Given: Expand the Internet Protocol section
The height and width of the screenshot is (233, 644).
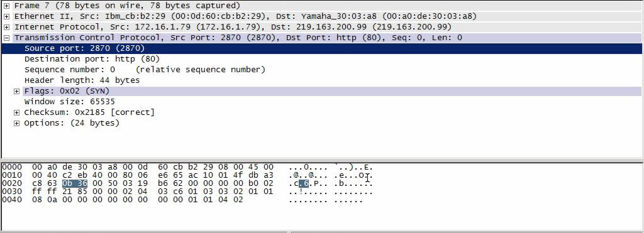Looking at the screenshot, I should [6, 27].
